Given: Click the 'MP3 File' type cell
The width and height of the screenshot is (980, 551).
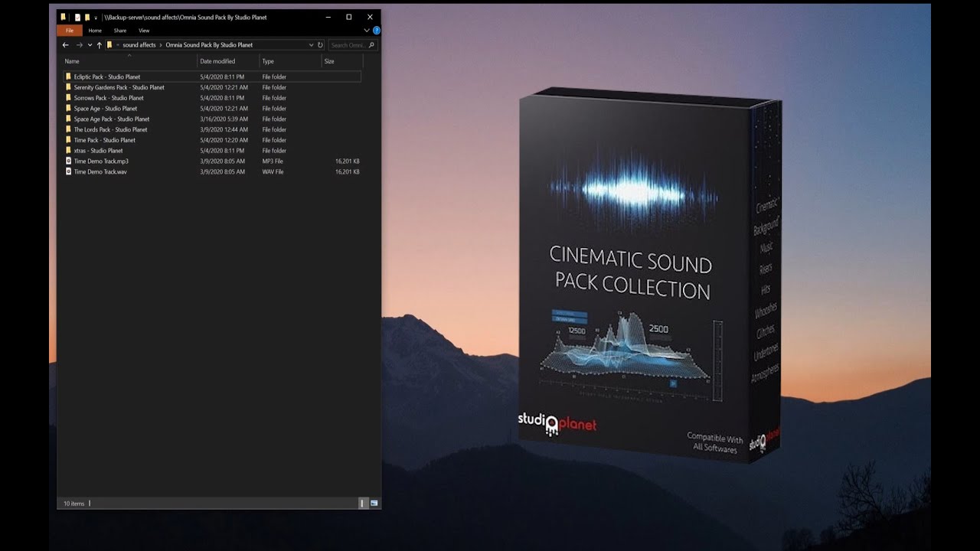Looking at the screenshot, I should point(273,161).
